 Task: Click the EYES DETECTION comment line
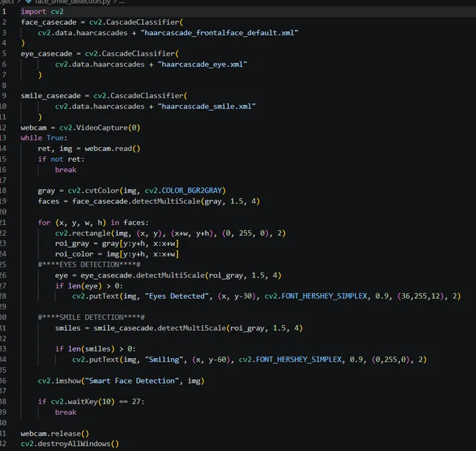click(89, 264)
